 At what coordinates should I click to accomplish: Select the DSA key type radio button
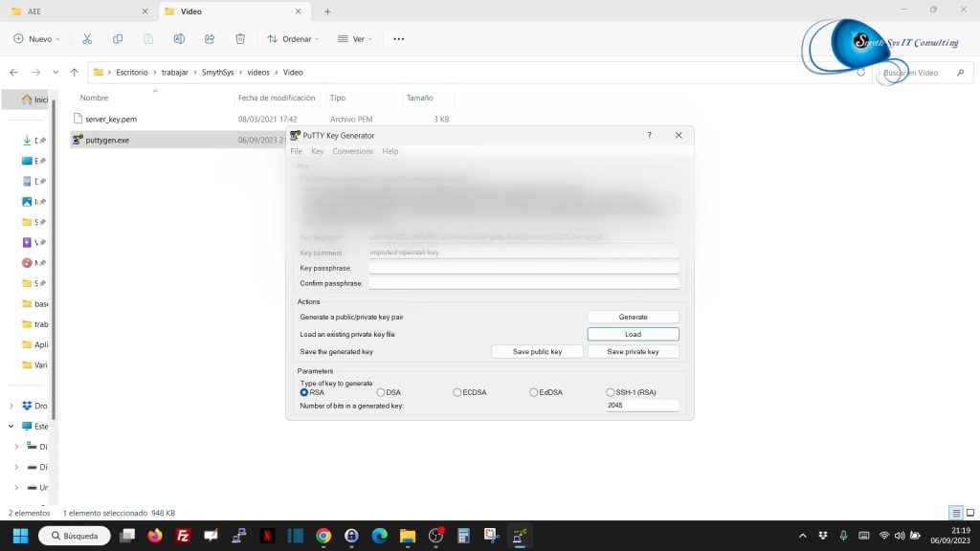point(381,392)
